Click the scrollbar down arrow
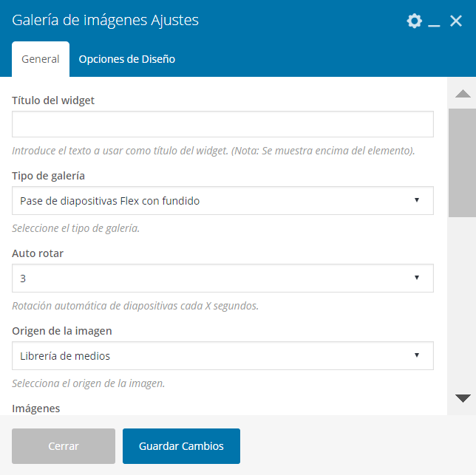The image size is (476, 475). tap(463, 398)
